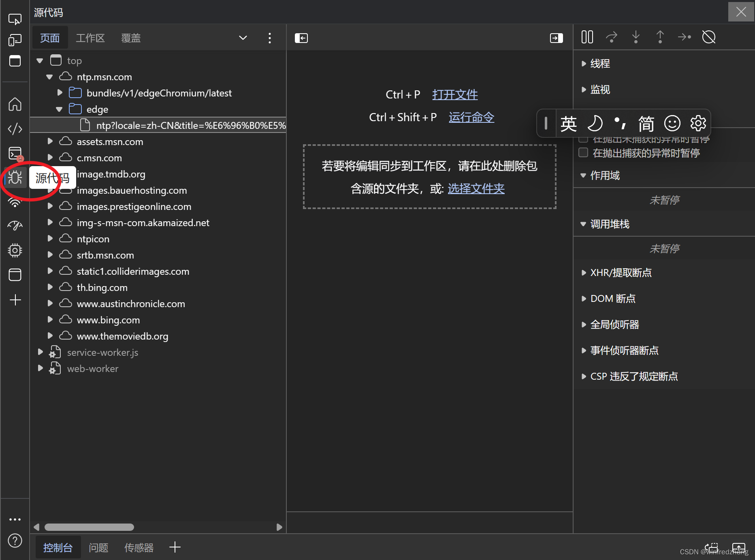Viewport: 755px width, 560px height.
Task: Collapse the top frame tree node
Action: [x=40, y=61]
